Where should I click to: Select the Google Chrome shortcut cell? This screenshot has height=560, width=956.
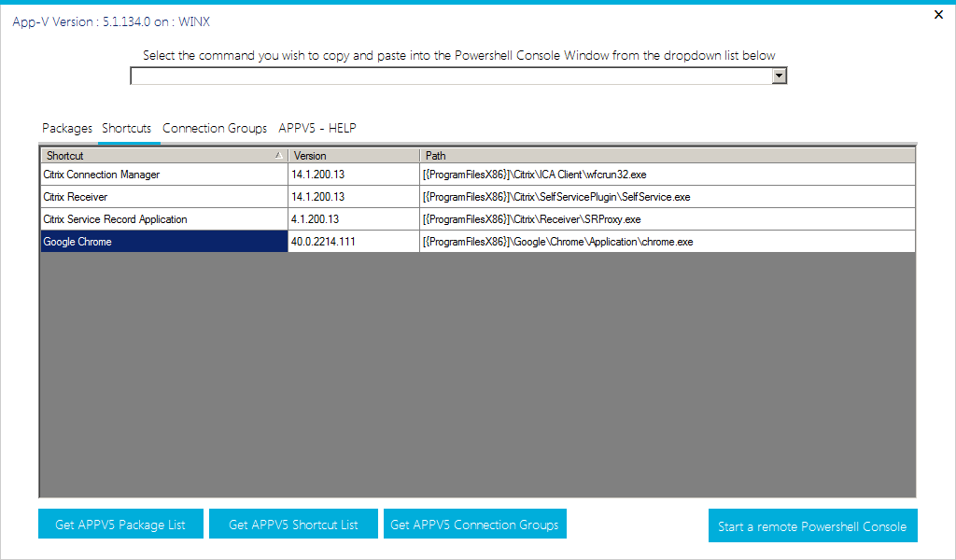point(164,242)
